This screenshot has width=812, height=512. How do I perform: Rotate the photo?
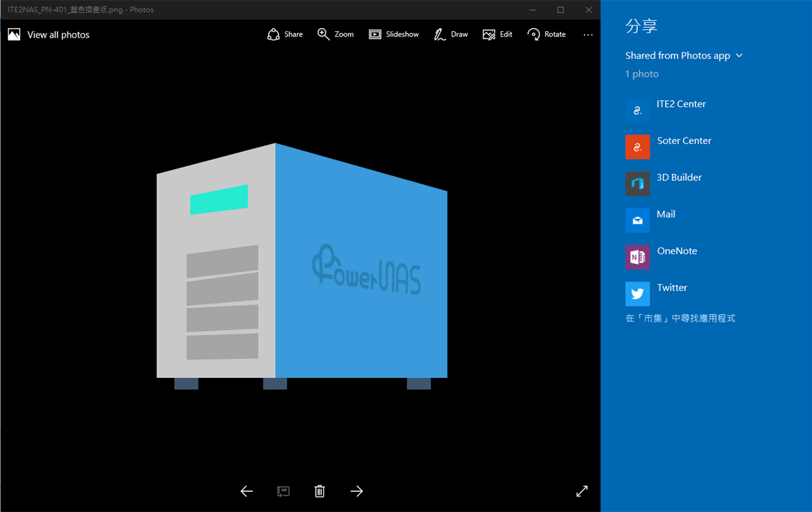click(x=546, y=34)
